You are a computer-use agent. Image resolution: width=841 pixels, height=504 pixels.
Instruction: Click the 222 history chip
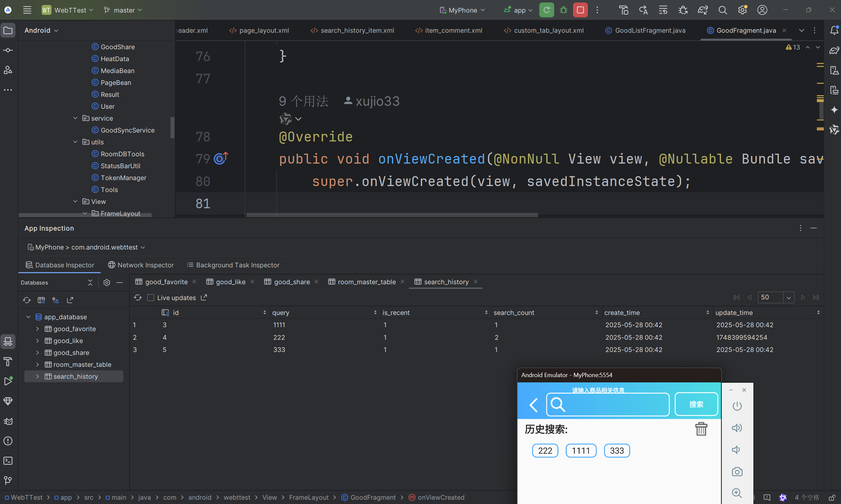point(545,450)
